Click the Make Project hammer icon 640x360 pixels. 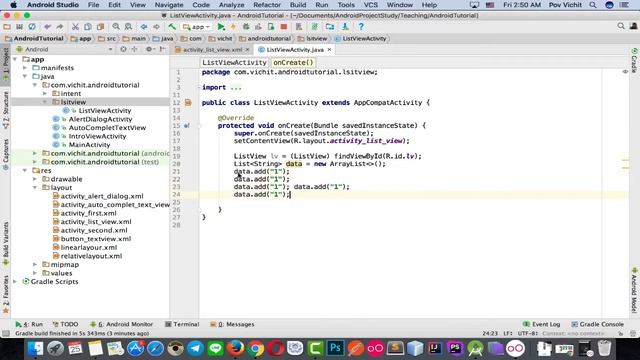tap(172, 27)
